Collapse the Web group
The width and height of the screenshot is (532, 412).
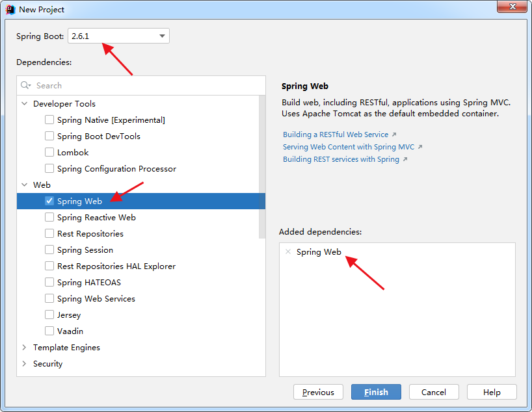25,185
